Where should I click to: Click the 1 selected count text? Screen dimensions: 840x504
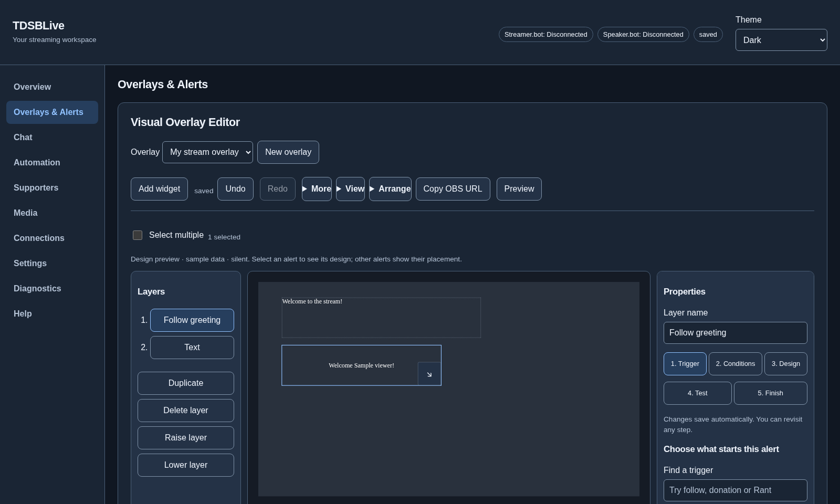[x=224, y=237]
